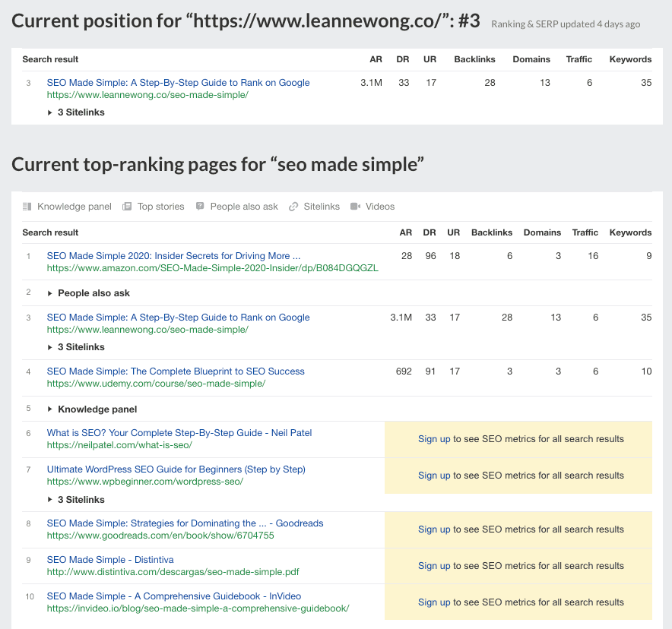Click the Ultimate WordPress SEO Guide title
Image resolution: width=672 pixels, height=629 pixels.
[x=175, y=469]
